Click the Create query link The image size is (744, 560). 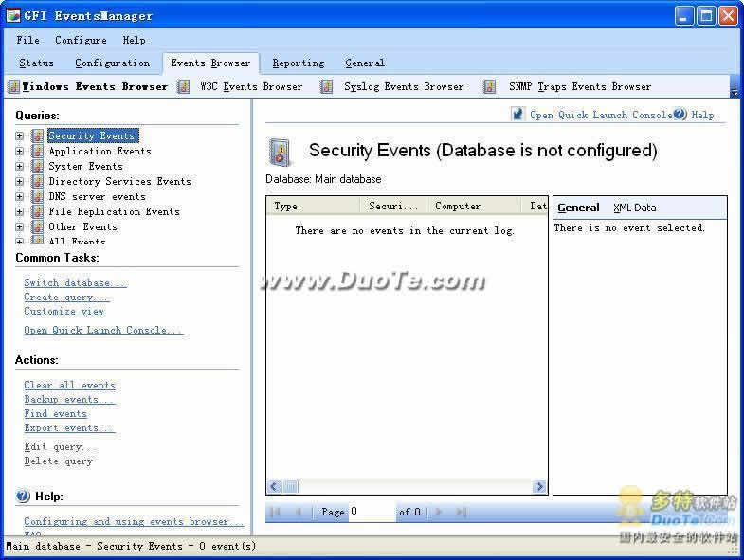point(66,298)
